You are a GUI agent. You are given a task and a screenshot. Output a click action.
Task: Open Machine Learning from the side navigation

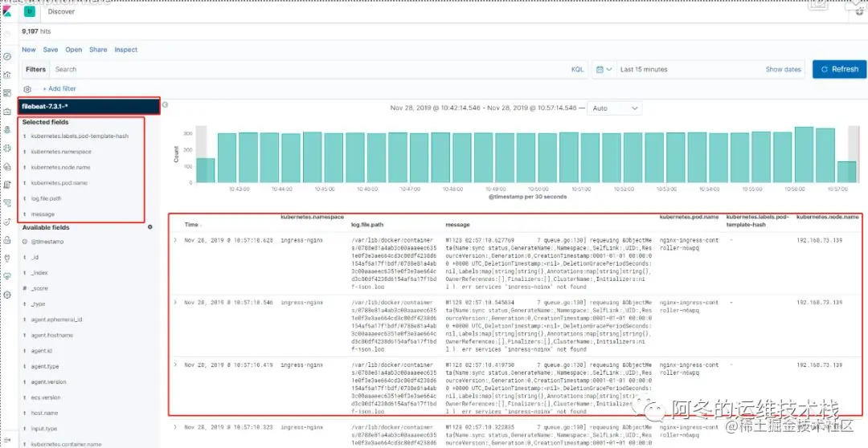(x=7, y=148)
